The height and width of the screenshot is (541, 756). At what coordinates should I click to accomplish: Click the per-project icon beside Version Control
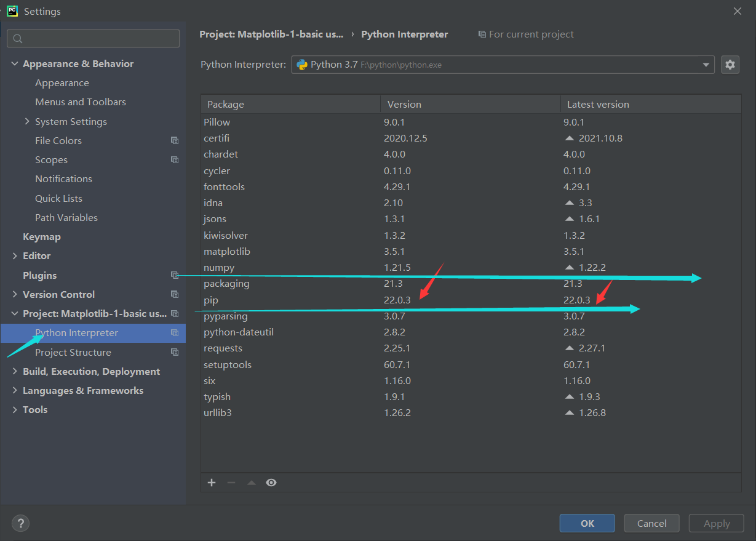[x=175, y=294]
